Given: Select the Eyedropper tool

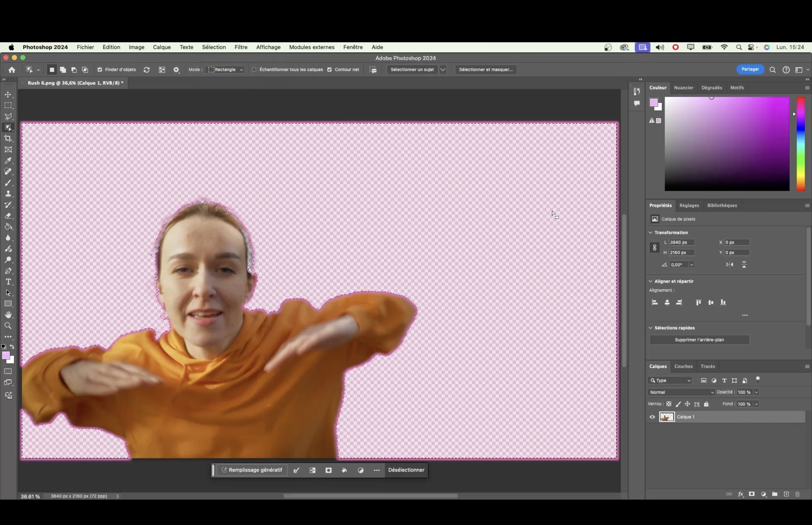Looking at the screenshot, I should click(x=8, y=161).
